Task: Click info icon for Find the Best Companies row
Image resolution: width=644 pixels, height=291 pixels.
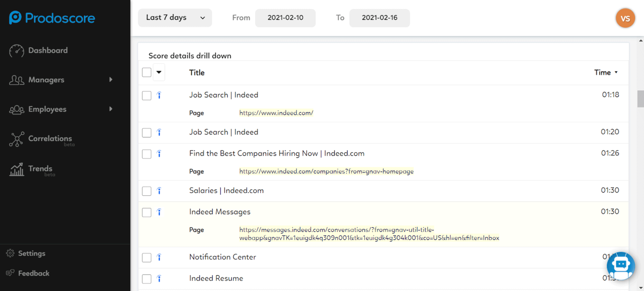Action: pyautogui.click(x=159, y=154)
